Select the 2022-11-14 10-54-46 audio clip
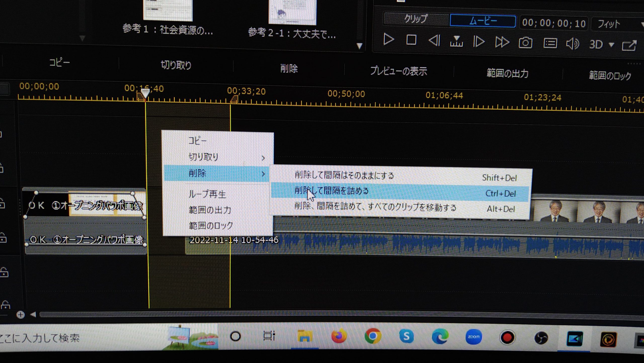Image resolution: width=644 pixels, height=363 pixels. (x=415, y=244)
